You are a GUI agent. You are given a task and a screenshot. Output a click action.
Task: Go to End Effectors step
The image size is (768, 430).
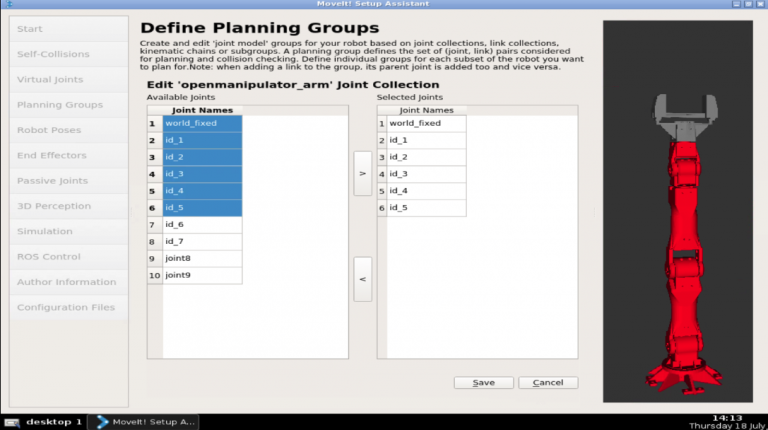point(69,155)
